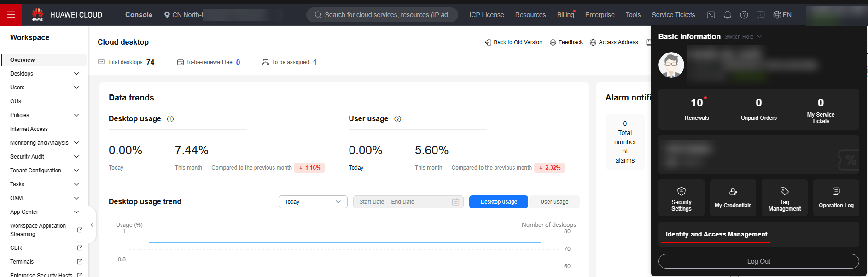This screenshot has width=868, height=277.
Task: Click the user avatar picture
Action: [x=671, y=65]
